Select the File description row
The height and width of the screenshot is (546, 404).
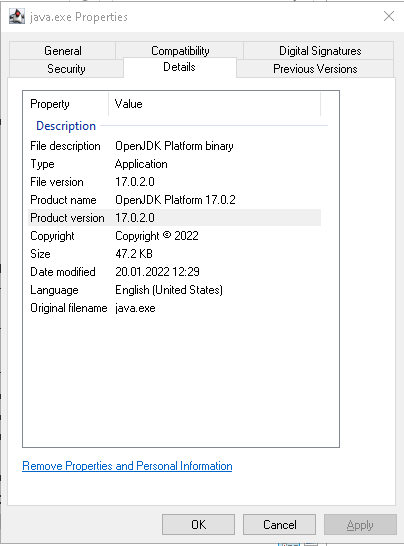tap(174, 146)
